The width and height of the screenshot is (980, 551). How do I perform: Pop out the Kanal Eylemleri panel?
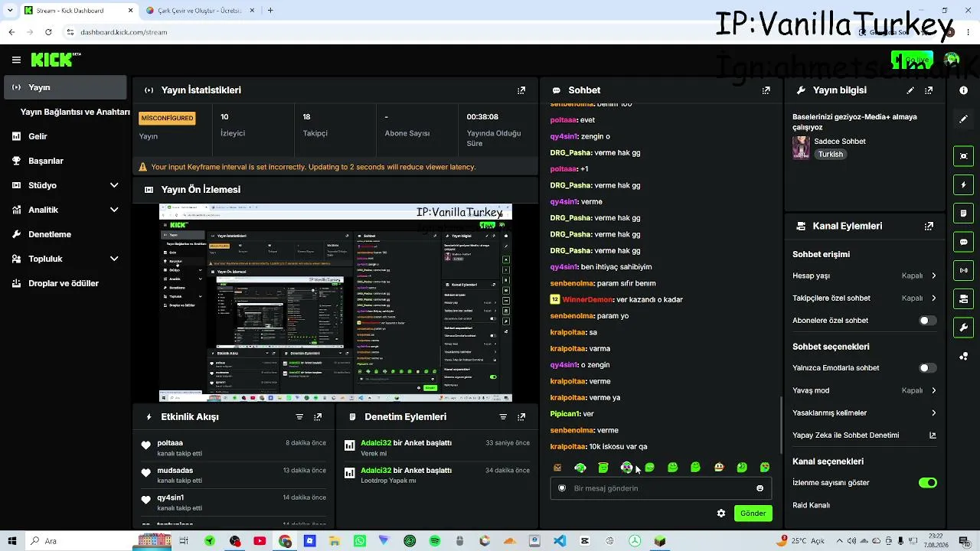[x=929, y=227]
